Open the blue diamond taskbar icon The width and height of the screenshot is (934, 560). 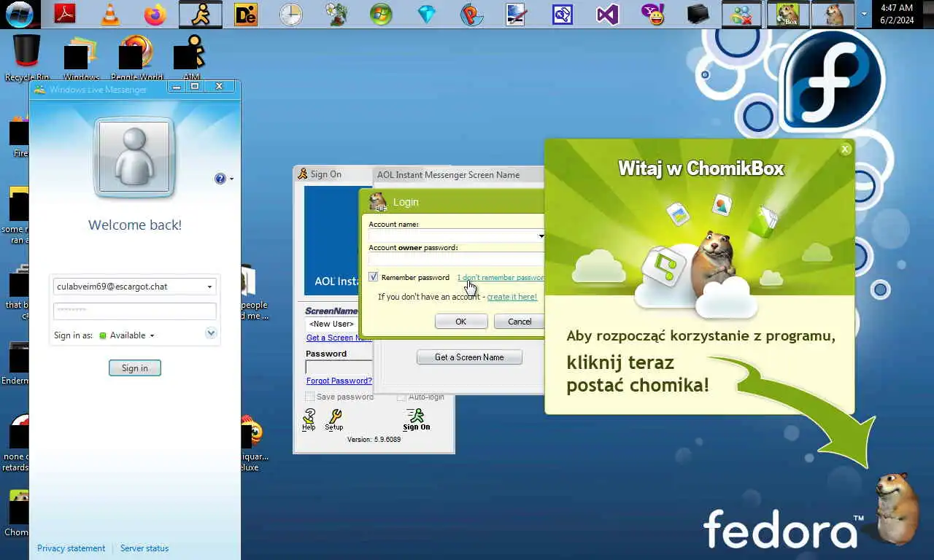(426, 14)
